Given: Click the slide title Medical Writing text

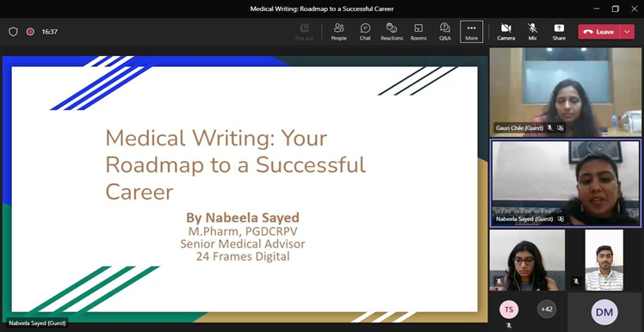Looking at the screenshot, I should click(236, 165).
